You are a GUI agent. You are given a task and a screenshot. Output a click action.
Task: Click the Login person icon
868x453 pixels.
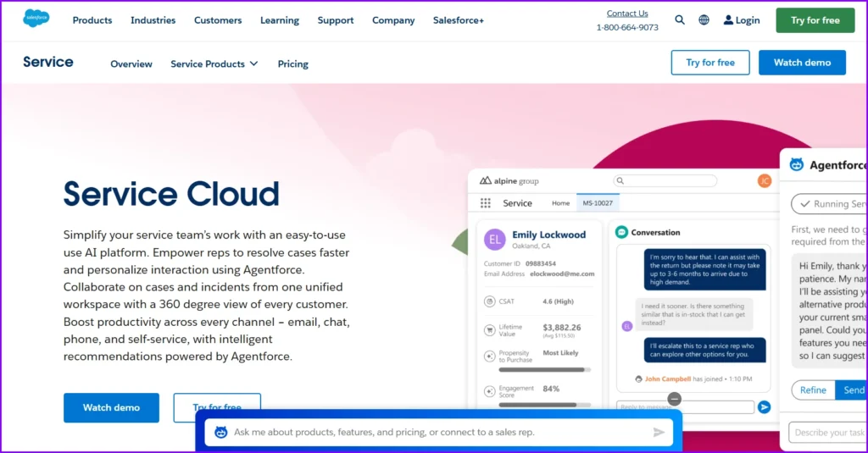pos(727,20)
